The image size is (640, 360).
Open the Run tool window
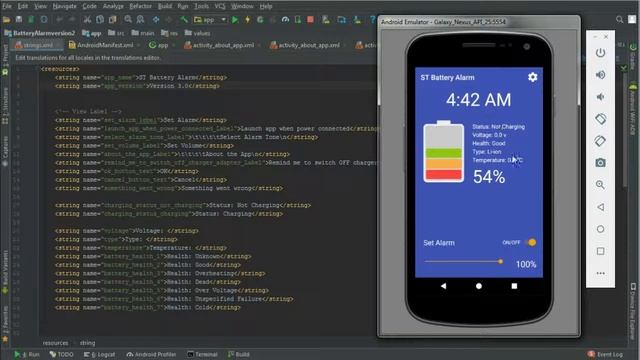(27, 354)
